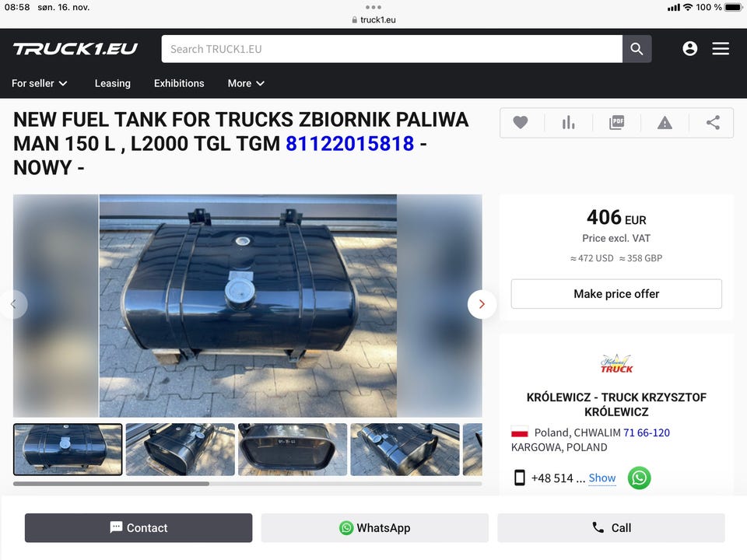747x560 pixels.
Task: Select the third tank thumbnail showing underside
Action: (x=293, y=450)
